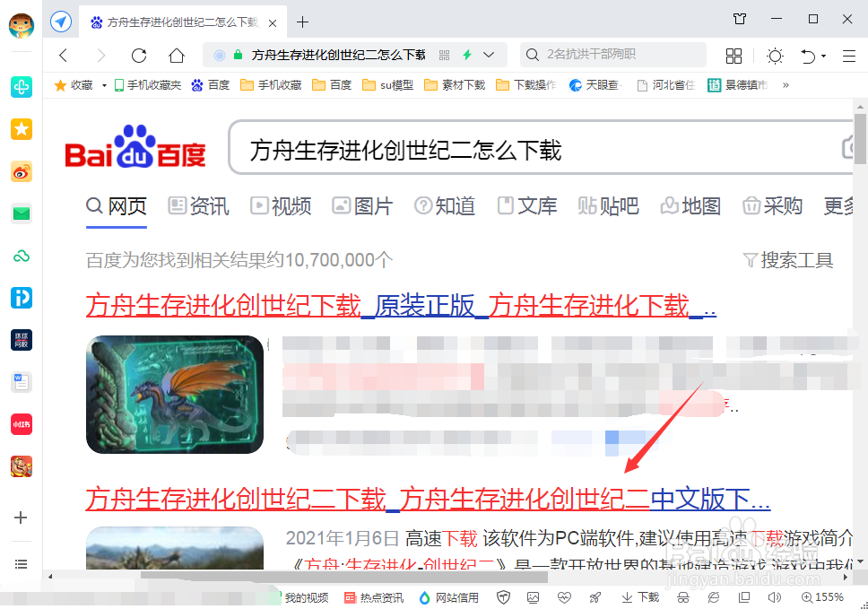Switch to the 图片 search tab

tap(362, 206)
